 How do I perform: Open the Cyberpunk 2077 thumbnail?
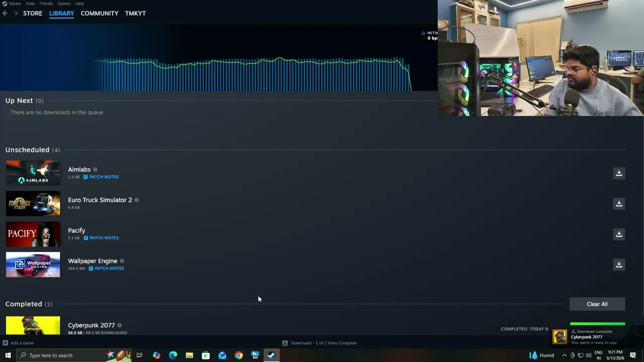click(x=33, y=325)
